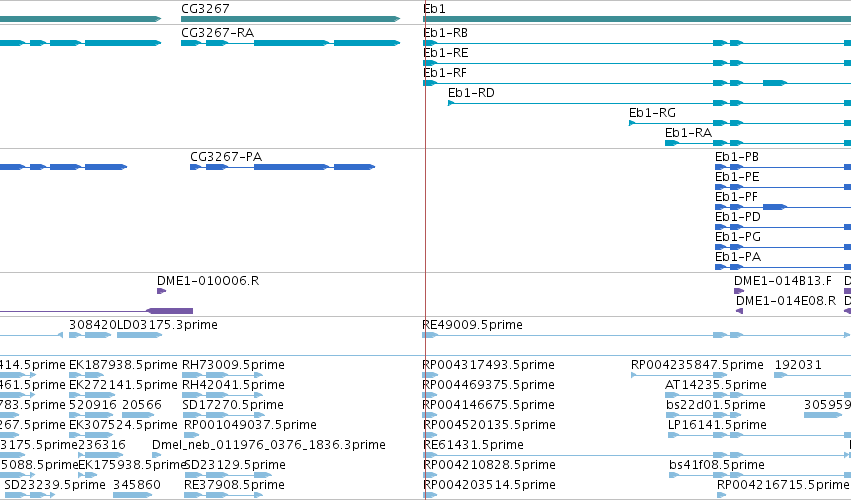
Task: Click the DME1-014B13.F feature label
Action: click(x=783, y=281)
